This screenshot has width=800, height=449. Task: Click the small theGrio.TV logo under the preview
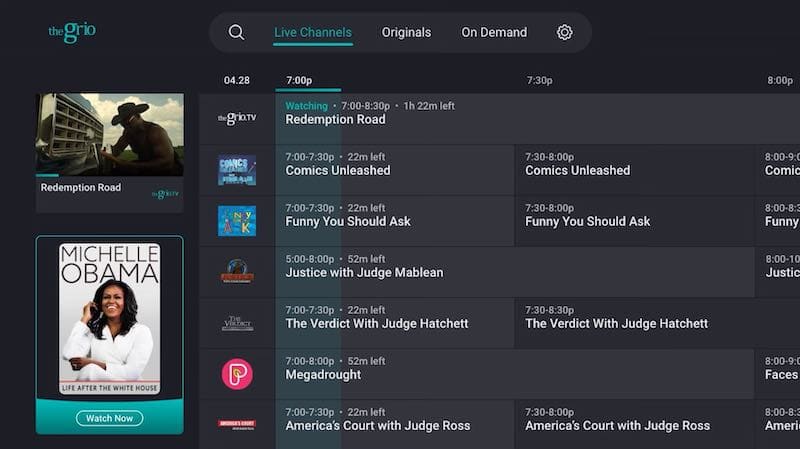pyautogui.click(x=166, y=194)
